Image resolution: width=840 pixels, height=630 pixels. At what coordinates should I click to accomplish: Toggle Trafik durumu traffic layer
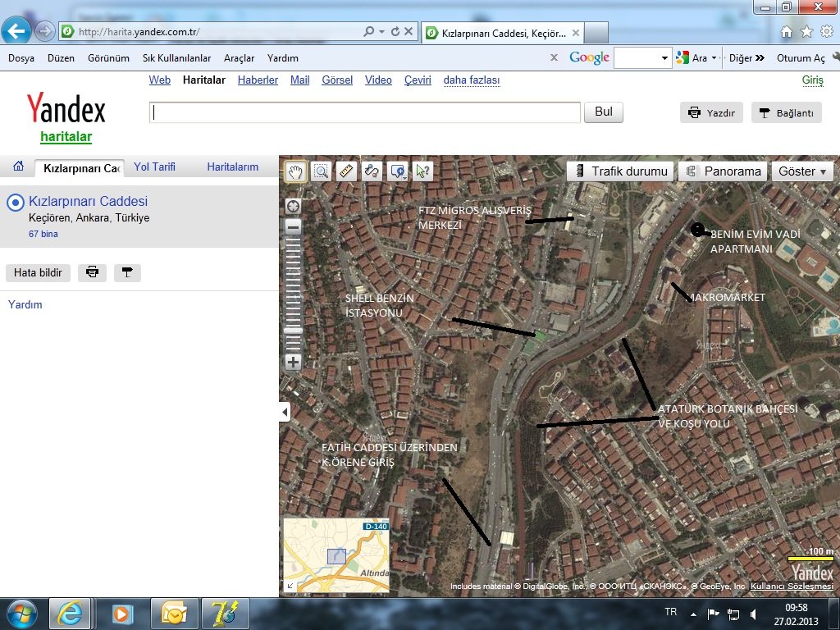click(x=621, y=171)
